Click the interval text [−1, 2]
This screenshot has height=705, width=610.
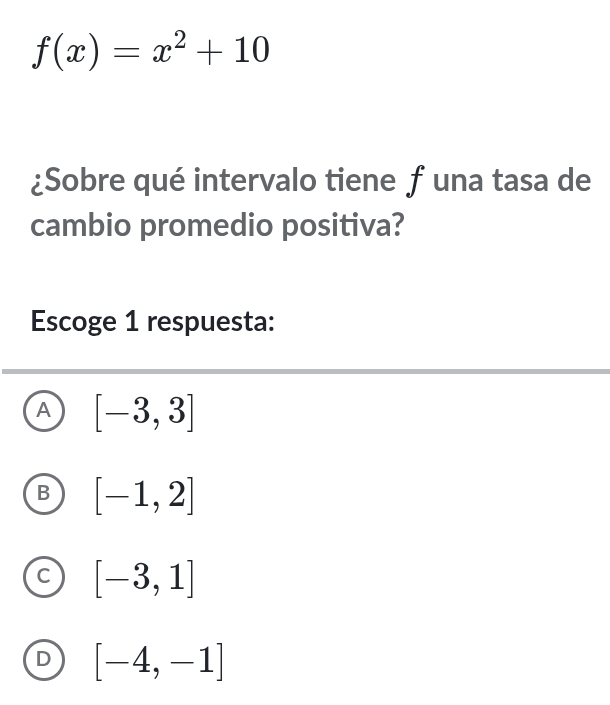tap(143, 495)
